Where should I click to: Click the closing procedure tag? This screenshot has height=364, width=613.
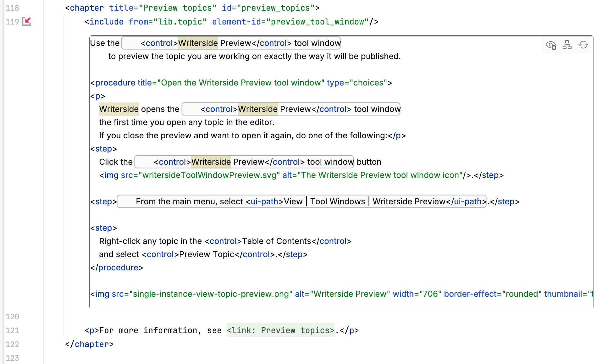[x=117, y=267]
